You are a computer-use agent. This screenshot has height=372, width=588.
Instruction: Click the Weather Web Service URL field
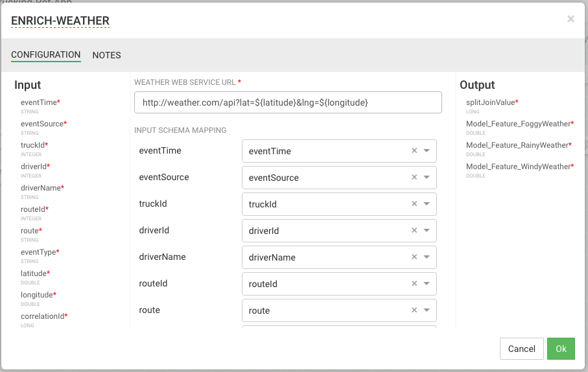288,102
